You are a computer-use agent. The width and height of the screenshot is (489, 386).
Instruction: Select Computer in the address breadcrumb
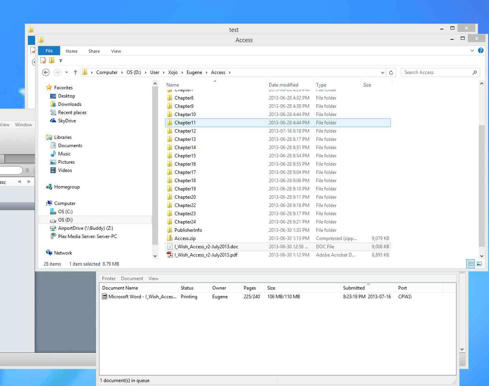pos(107,72)
